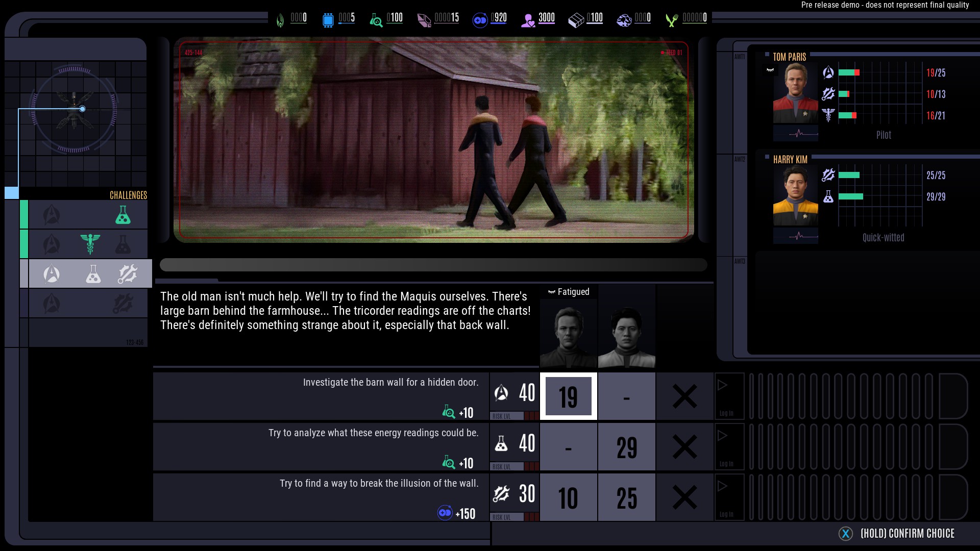The height and width of the screenshot is (551, 980).
Task: Click the energy resource icon showing 920
Action: [x=480, y=20]
